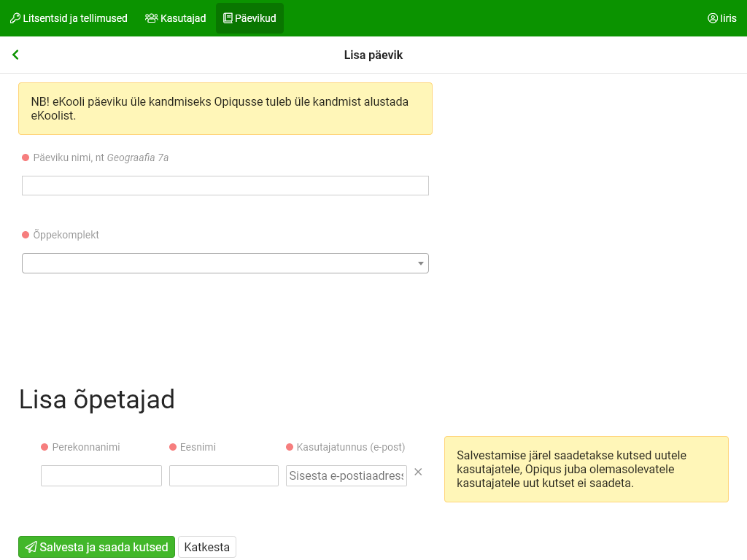Click the diary book icon in Päevikud
The height and width of the screenshot is (560, 747).
[x=228, y=18]
